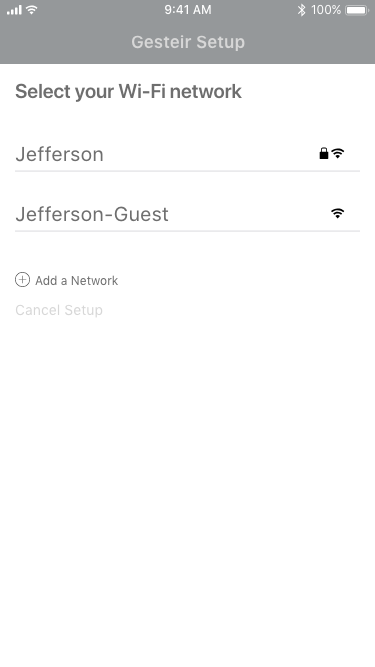Screen dimensions: 375x667
Task: Tap the Jefferson network name text
Action: pos(60,154)
